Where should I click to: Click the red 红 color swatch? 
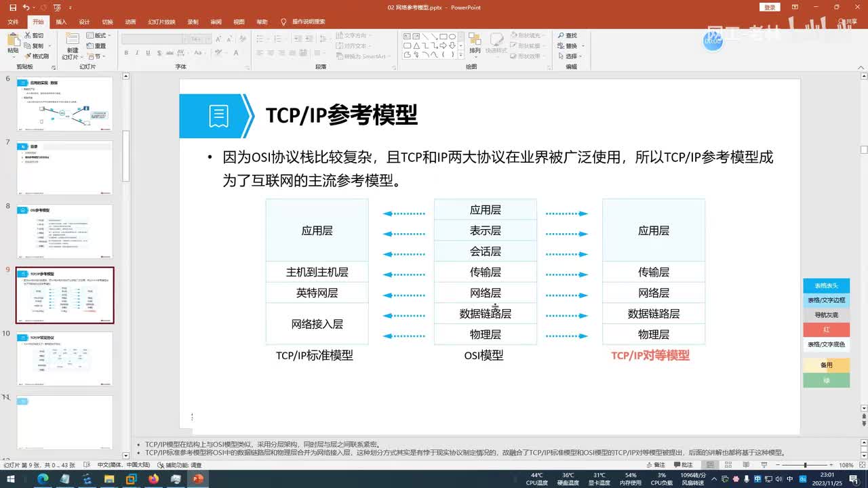826,329
